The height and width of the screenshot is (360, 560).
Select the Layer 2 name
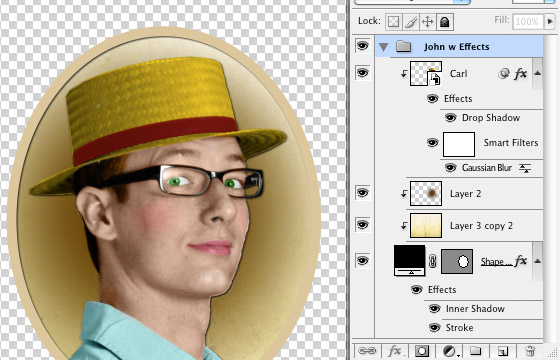[x=465, y=194]
